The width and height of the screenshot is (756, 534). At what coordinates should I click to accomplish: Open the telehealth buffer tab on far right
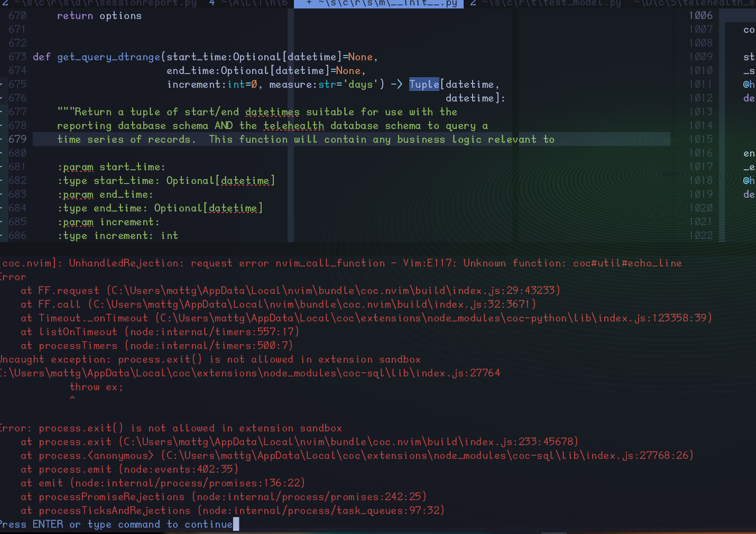693,4
